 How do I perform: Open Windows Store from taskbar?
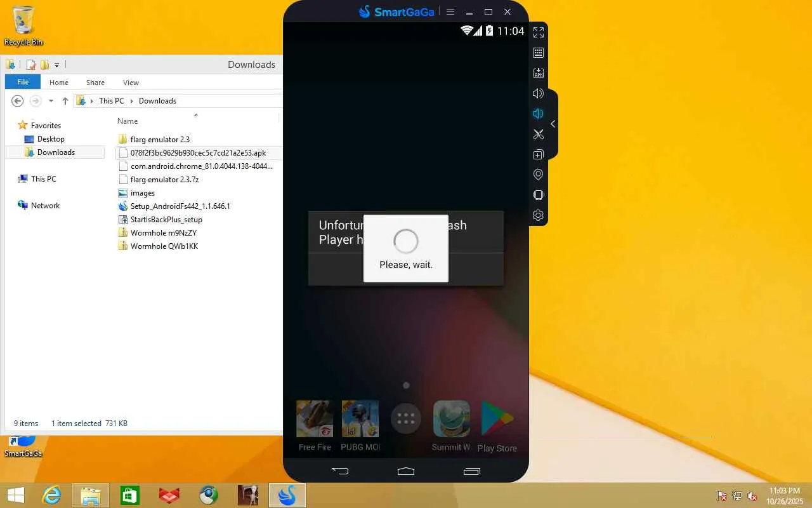[130, 495]
